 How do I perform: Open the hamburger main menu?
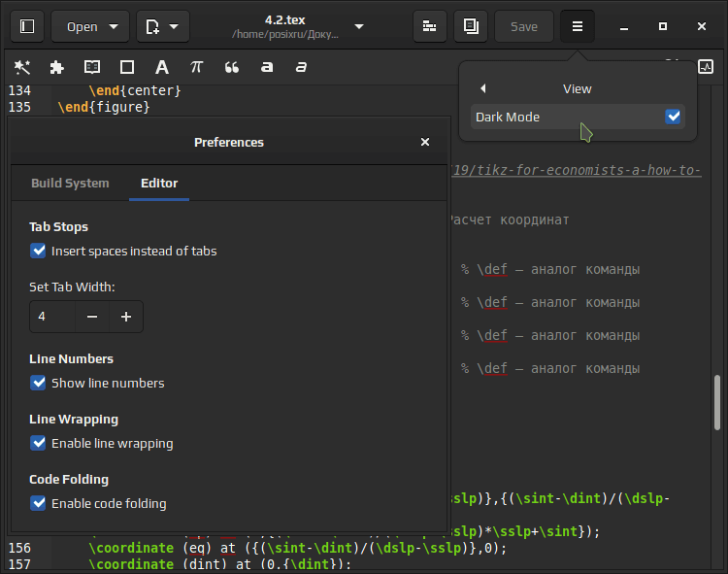pyautogui.click(x=578, y=26)
